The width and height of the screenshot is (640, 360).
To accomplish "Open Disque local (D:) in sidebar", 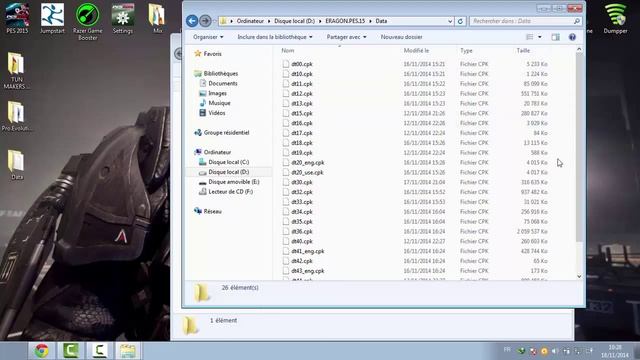I will coord(224,172).
